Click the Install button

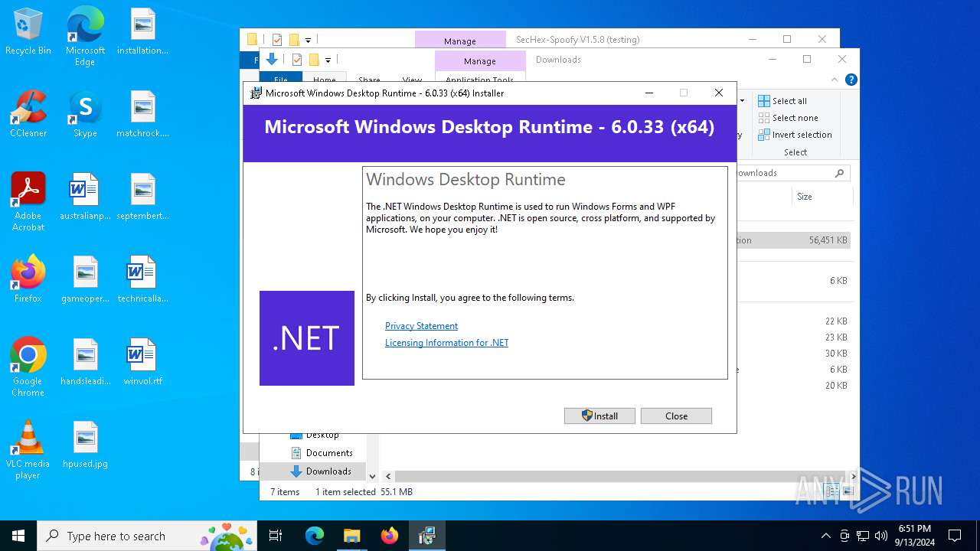(599, 416)
